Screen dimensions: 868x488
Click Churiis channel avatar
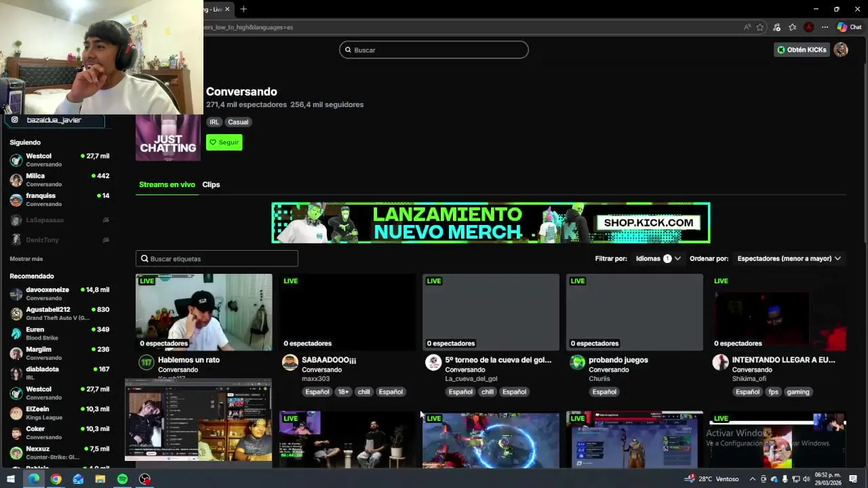[577, 362]
